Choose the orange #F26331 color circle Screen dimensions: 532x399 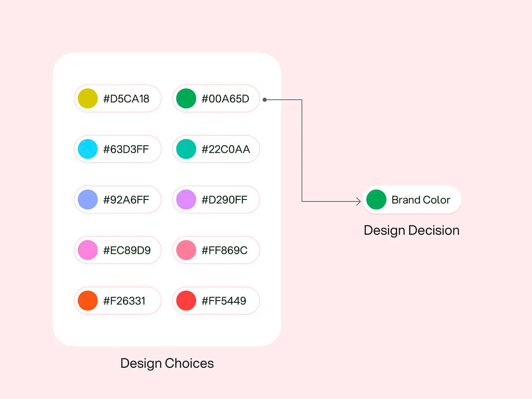pos(88,301)
